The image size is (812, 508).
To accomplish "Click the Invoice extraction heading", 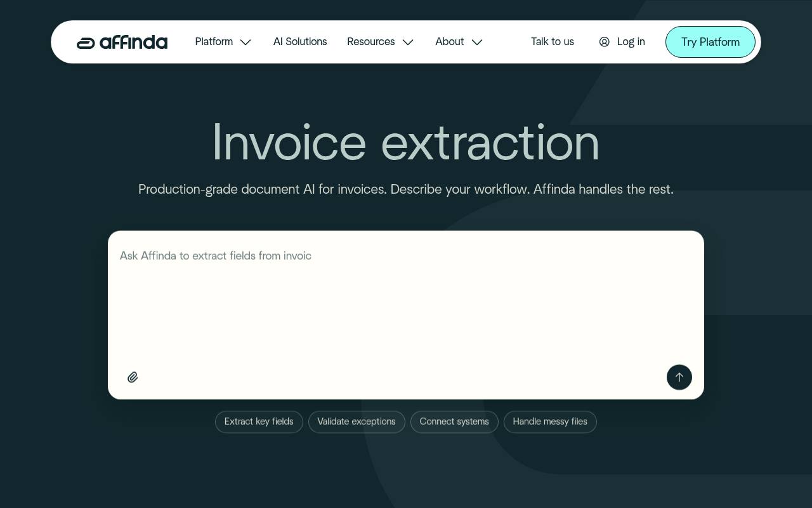I will coord(406,142).
